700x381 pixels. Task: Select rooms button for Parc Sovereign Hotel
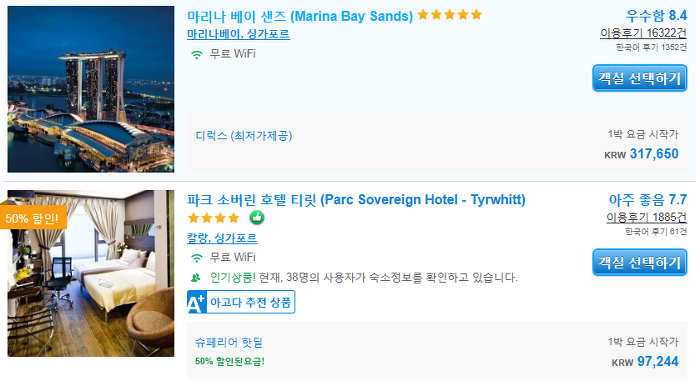639,263
